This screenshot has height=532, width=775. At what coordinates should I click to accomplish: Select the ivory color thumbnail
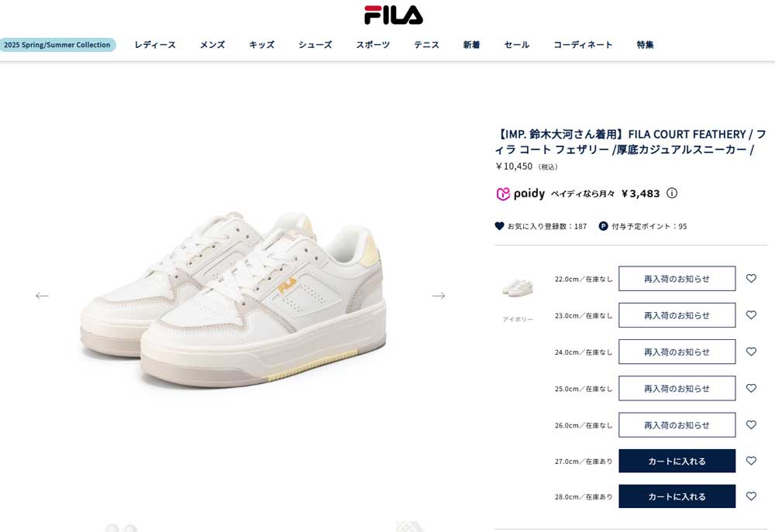[x=518, y=287]
